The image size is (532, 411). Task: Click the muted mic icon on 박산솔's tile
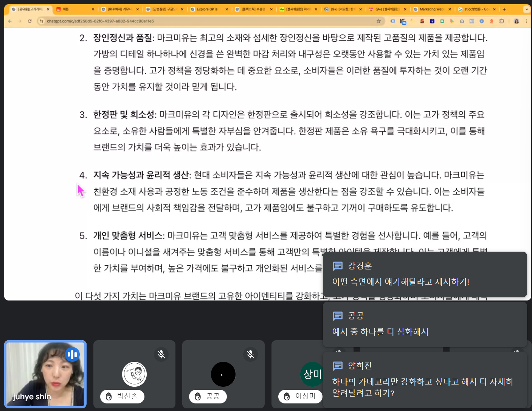[x=161, y=354]
